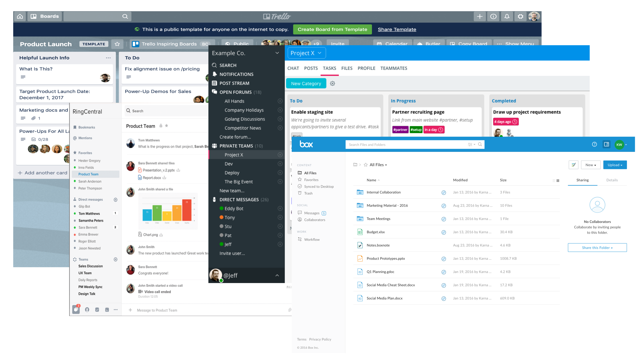Switch to the TEAMMATES tab
Screen dimensions: 644x362
393,68
